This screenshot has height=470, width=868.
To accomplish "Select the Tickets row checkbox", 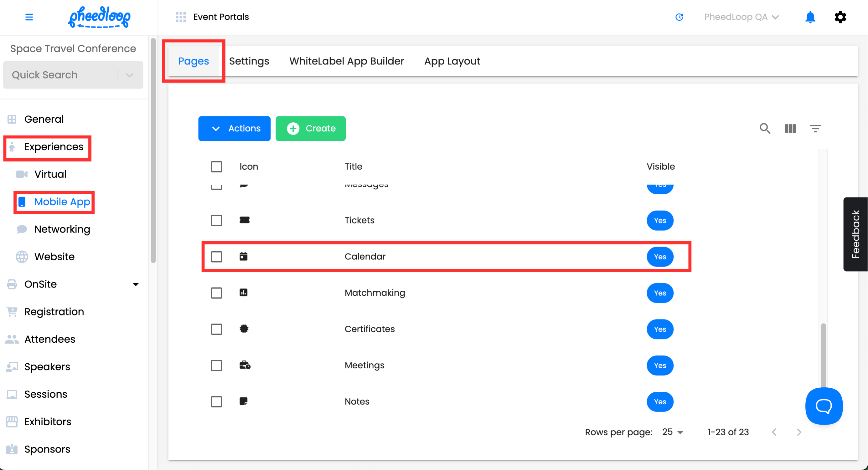I will 216,221.
